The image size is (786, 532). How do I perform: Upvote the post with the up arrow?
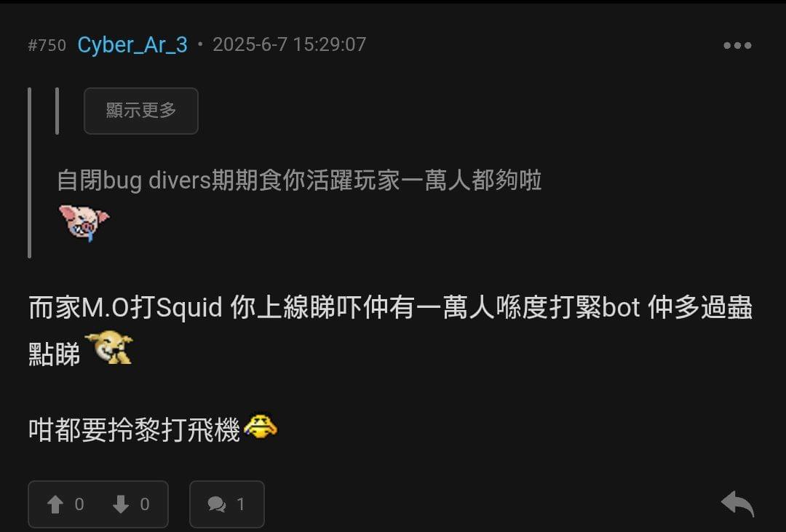coord(55,504)
